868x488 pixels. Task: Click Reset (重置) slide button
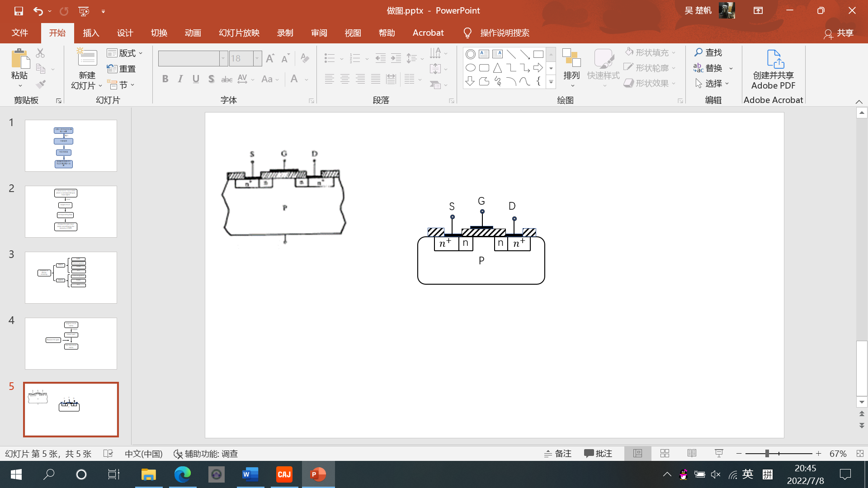(x=122, y=69)
